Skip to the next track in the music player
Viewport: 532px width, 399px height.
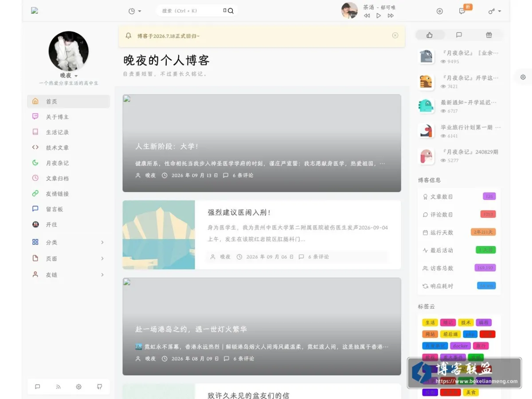[x=391, y=16]
